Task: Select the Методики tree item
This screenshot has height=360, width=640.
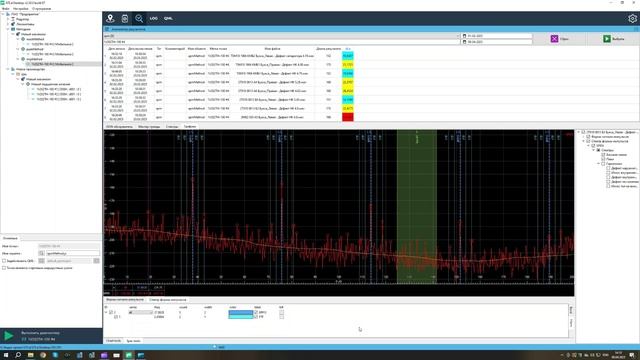Action: pyautogui.click(x=23, y=29)
